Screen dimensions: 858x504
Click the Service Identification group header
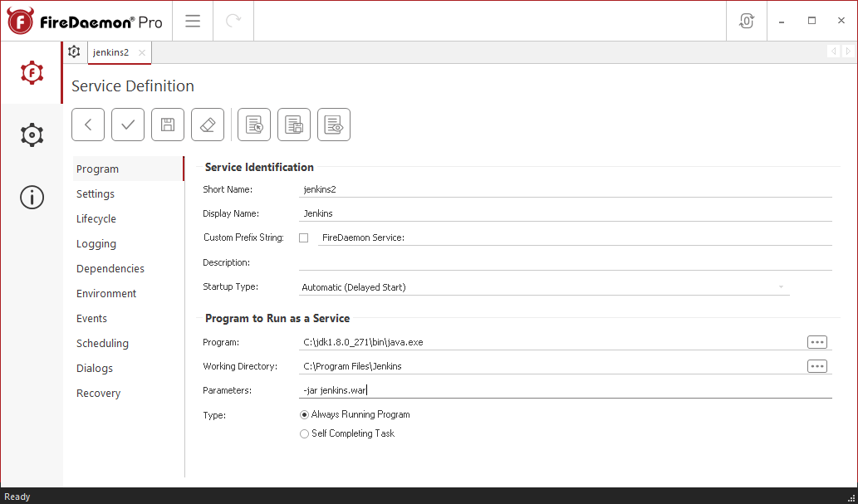tap(259, 167)
